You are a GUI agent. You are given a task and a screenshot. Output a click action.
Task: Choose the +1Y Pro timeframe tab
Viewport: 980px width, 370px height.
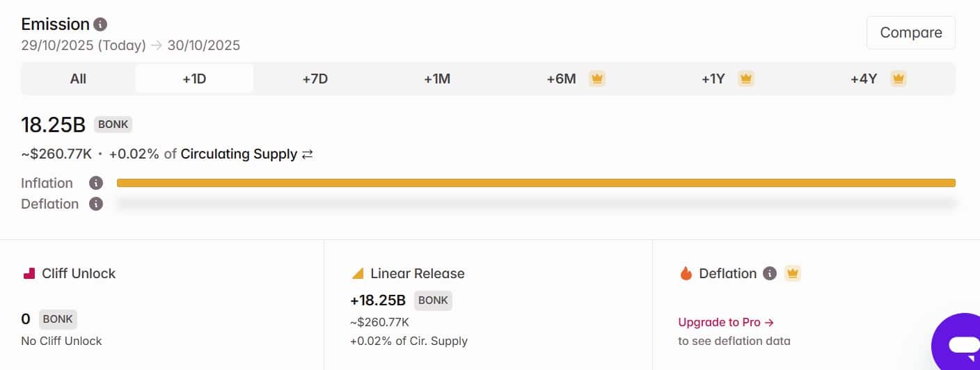click(x=727, y=79)
